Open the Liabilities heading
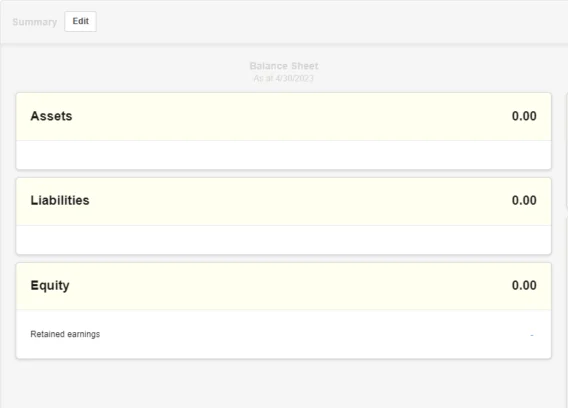Screen dimensions: 568x408 coord(60,200)
